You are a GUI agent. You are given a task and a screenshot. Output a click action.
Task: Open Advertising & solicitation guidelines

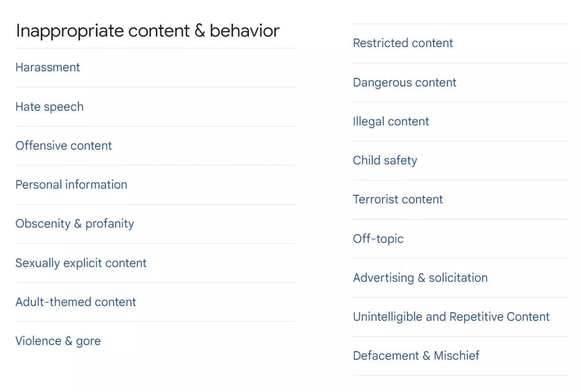(420, 277)
